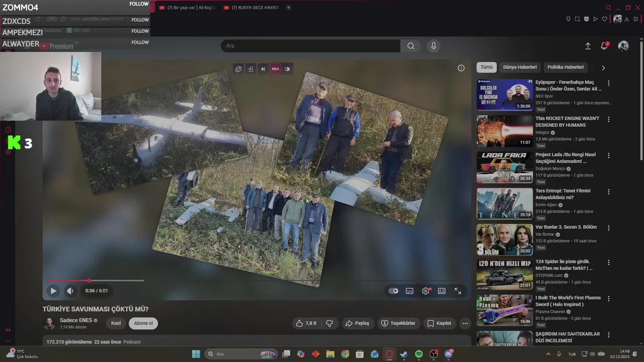Click the Paylaş share button
Image resolution: width=644 pixels, height=362 pixels.
(357, 323)
